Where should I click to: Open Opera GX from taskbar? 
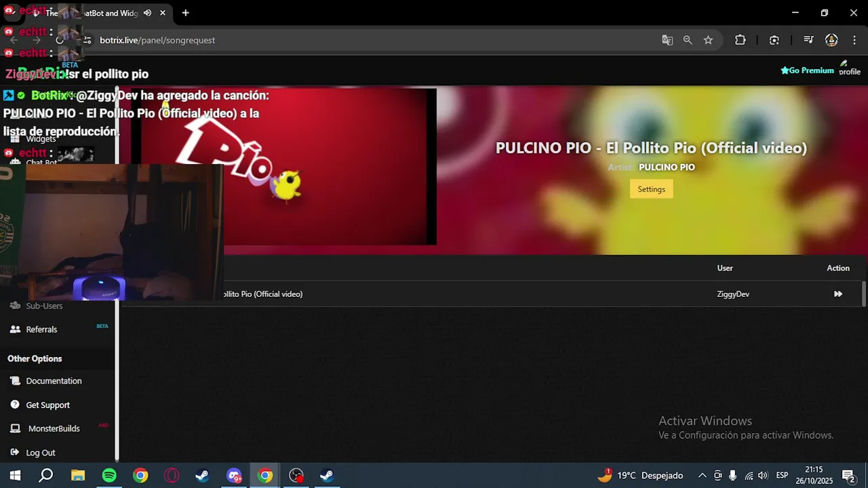pyautogui.click(x=172, y=476)
